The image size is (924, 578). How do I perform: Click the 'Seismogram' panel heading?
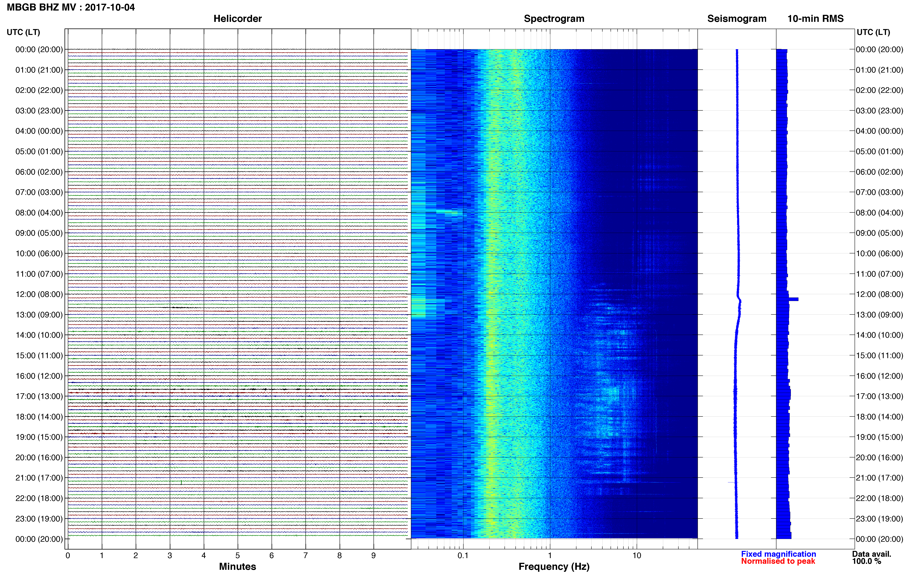(x=736, y=19)
